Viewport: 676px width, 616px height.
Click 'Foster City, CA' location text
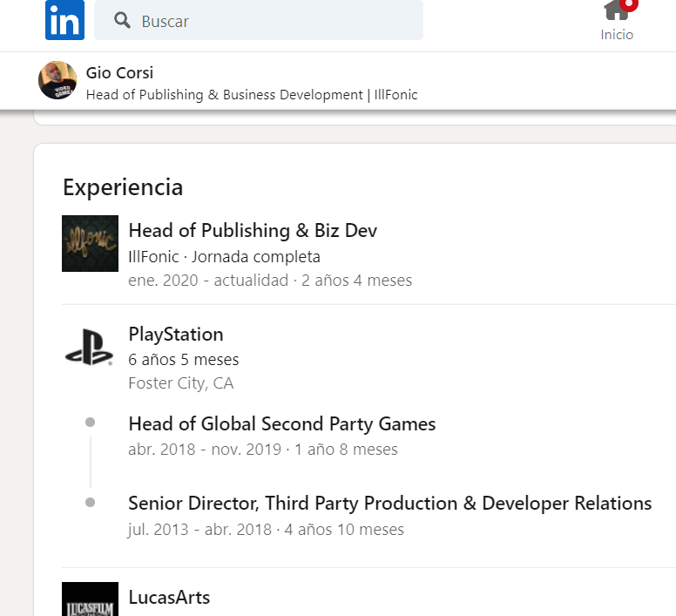181,383
